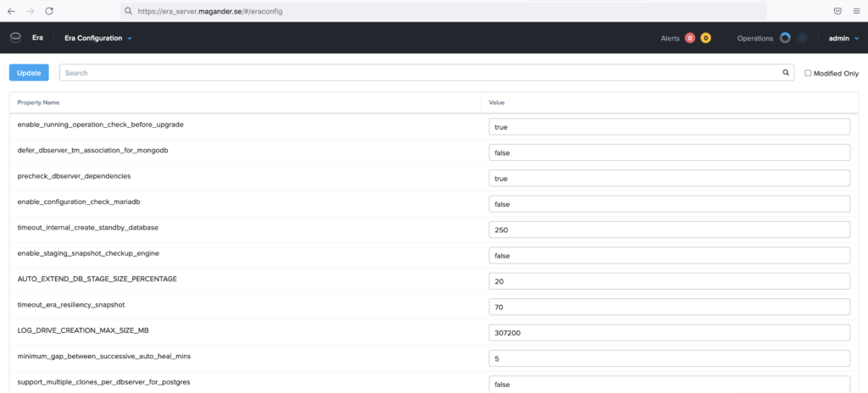
Task: Edit value for enable_configuration_check_mariadb
Action: [x=670, y=204]
